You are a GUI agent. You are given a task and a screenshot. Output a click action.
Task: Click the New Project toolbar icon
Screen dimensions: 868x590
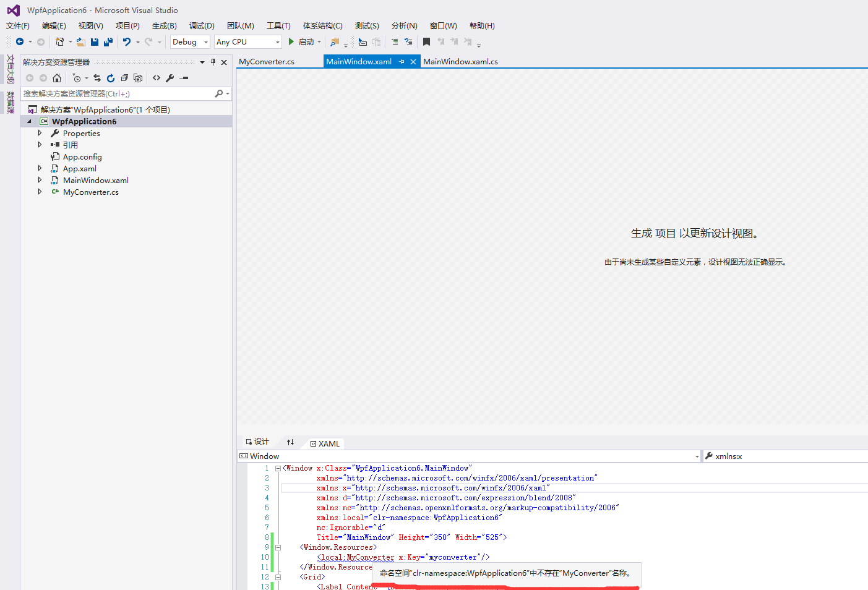(x=60, y=41)
